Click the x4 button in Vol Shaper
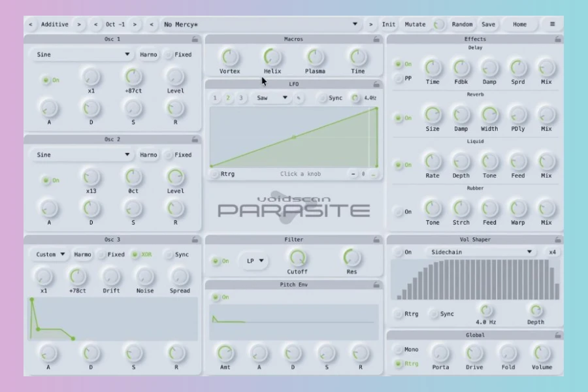Viewport: 588px width, 392px height. 552,252
